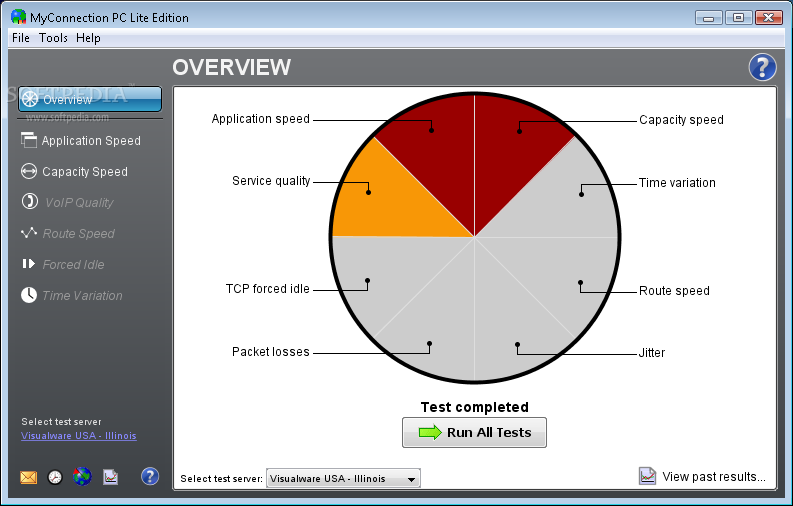
Task: Click the chart icon next to View past results
Action: [x=647, y=476]
